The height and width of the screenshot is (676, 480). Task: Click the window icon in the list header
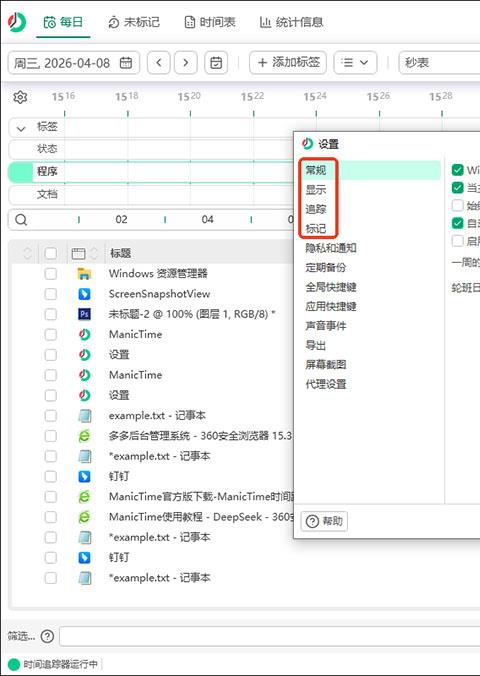pyautogui.click(x=78, y=254)
